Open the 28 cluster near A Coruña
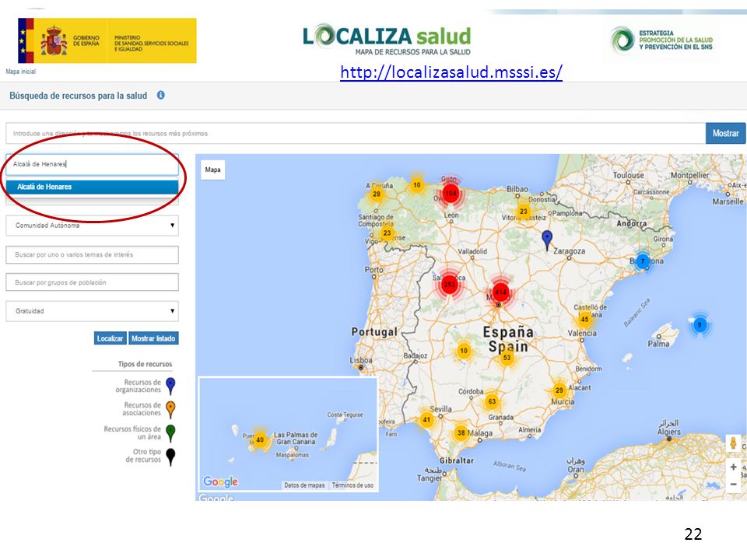The height and width of the screenshot is (560, 747). coord(377,194)
